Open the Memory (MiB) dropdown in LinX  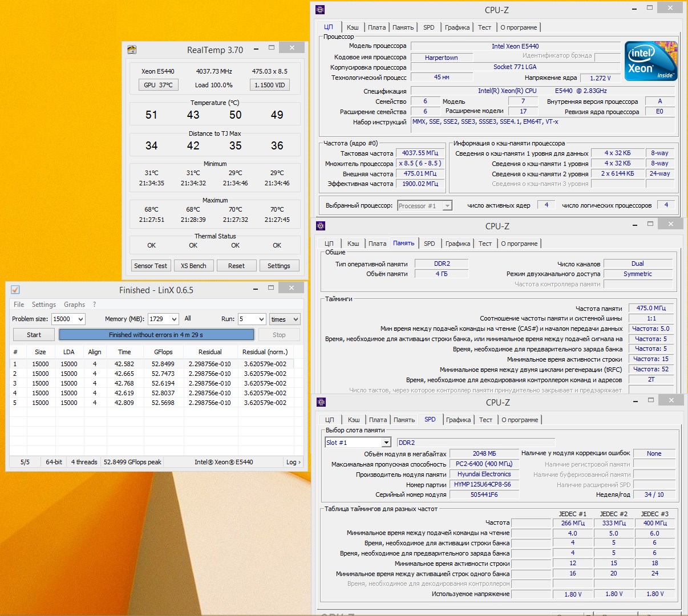point(174,319)
